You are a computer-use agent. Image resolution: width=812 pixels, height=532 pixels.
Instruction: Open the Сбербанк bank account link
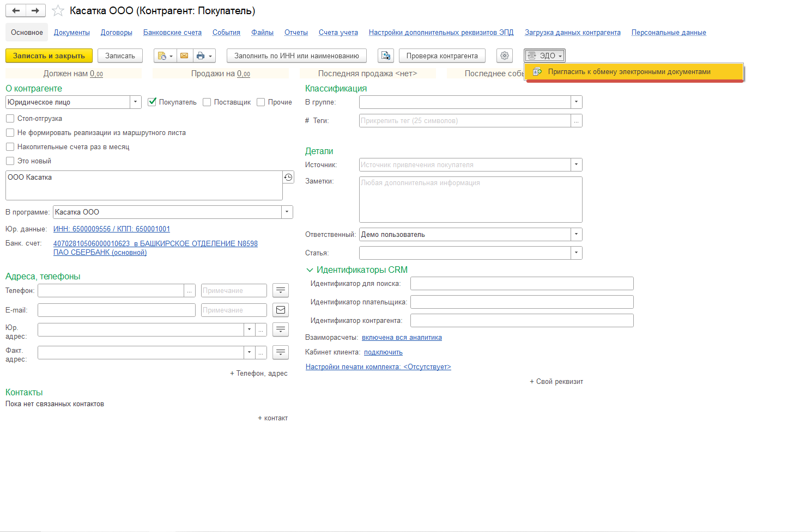click(155, 248)
